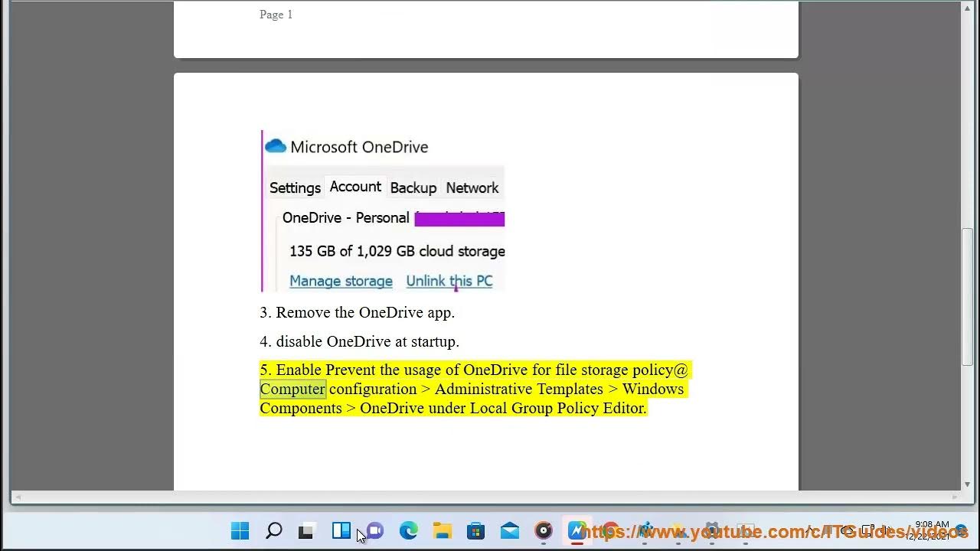
Task: Select the active document app taskbar icon
Action: (x=577, y=530)
